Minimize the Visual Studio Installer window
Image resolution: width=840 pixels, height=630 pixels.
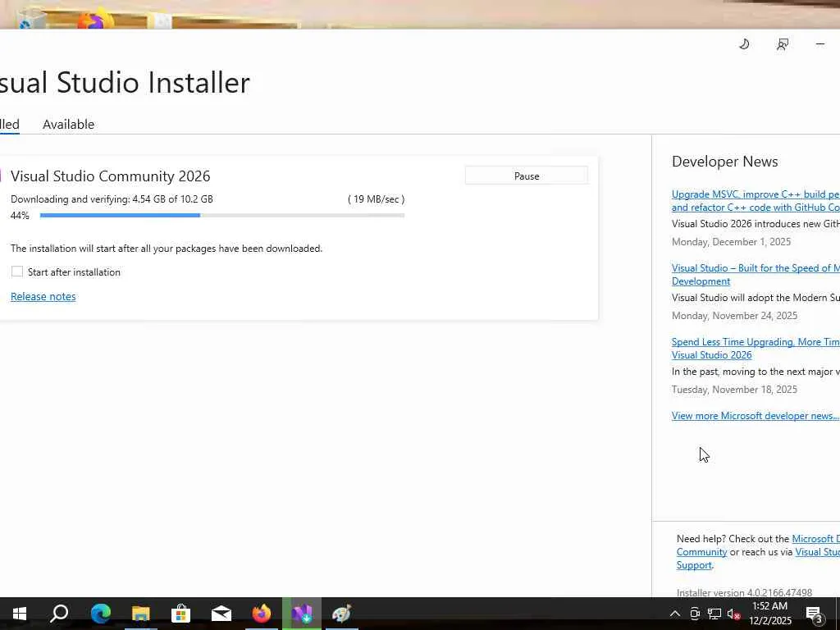[820, 44]
